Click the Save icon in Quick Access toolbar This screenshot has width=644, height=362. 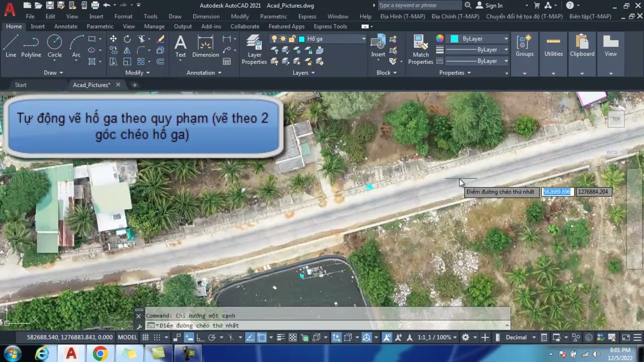49,6
